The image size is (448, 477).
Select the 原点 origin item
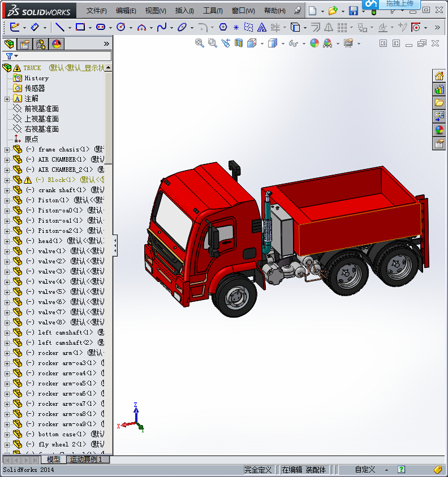click(31, 140)
